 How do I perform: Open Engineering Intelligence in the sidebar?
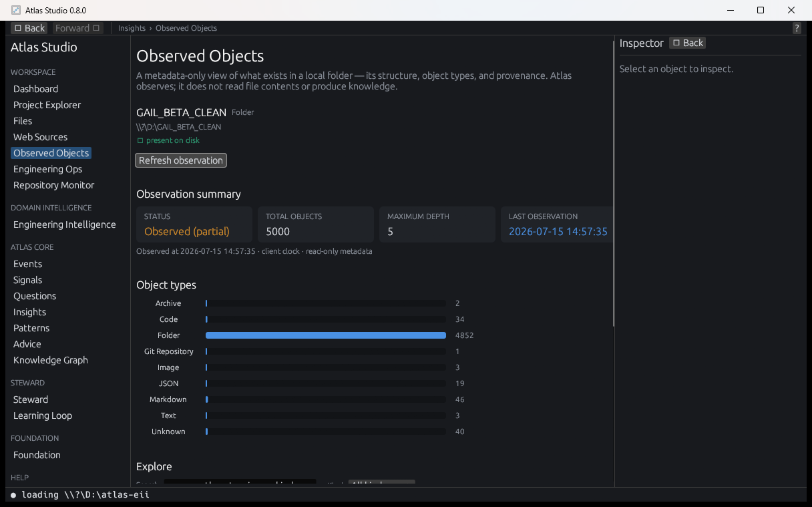[x=64, y=224]
